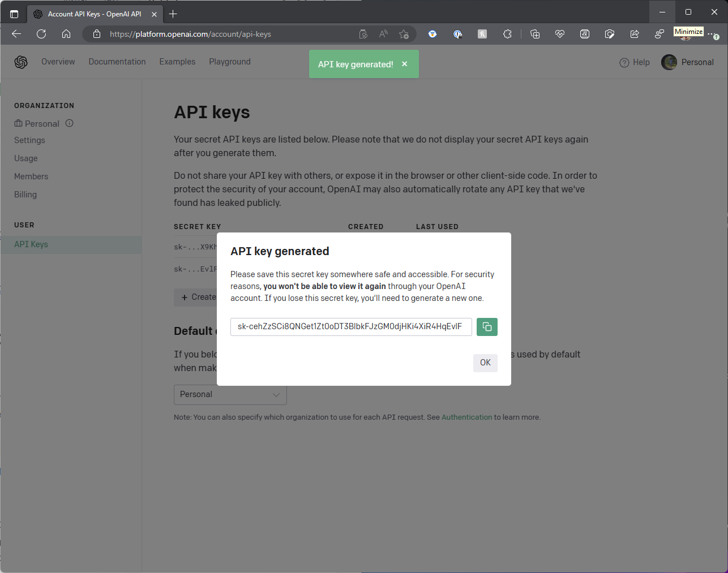Open the feedback icon in the toolbar
The image size is (728, 573).
coord(660,34)
